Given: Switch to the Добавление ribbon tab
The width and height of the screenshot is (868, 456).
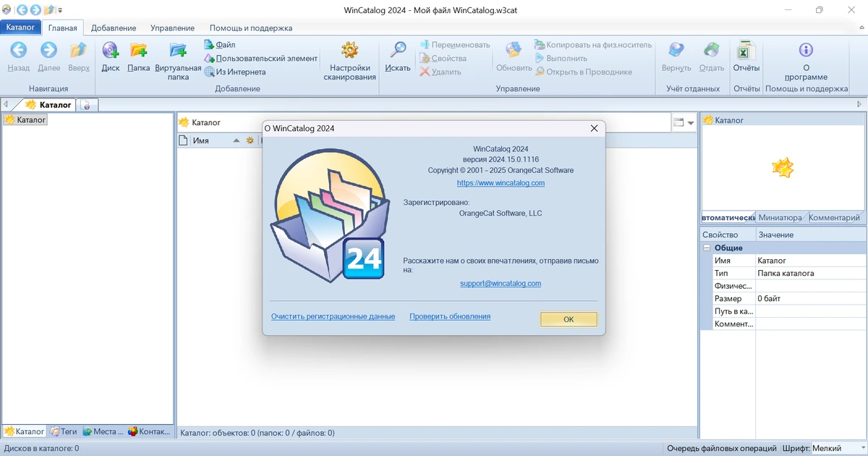Looking at the screenshot, I should click(x=114, y=28).
